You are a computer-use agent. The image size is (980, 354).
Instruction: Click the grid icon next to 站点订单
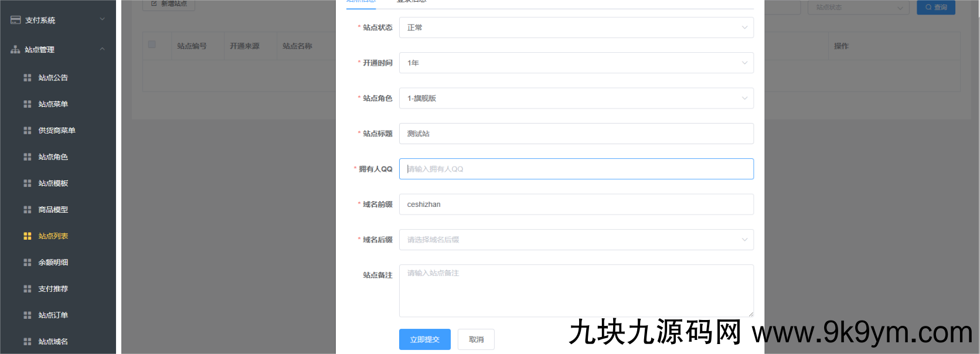pyautogui.click(x=27, y=315)
